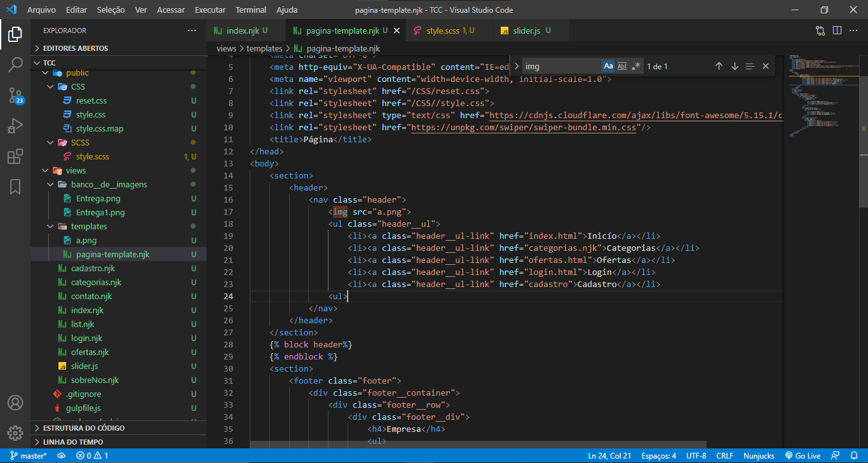Open style.css.map in explorer
The width and height of the screenshot is (868, 463).
[118, 128]
